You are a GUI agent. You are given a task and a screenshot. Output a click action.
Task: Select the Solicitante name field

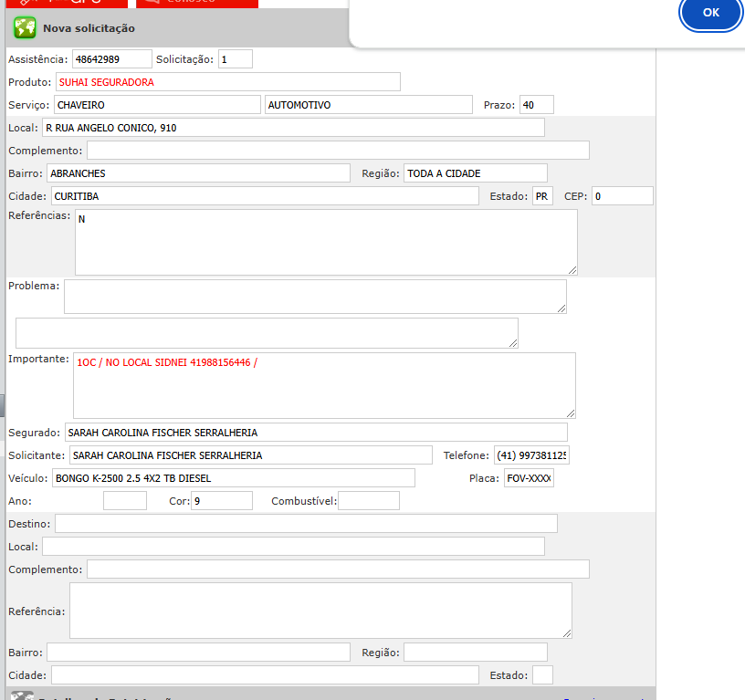(251, 455)
